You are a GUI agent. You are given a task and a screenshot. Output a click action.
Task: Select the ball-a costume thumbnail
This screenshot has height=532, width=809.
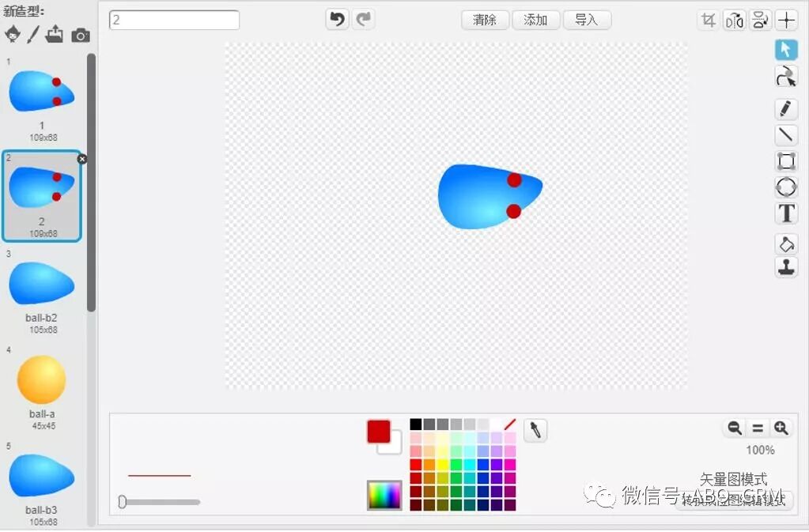pos(41,379)
